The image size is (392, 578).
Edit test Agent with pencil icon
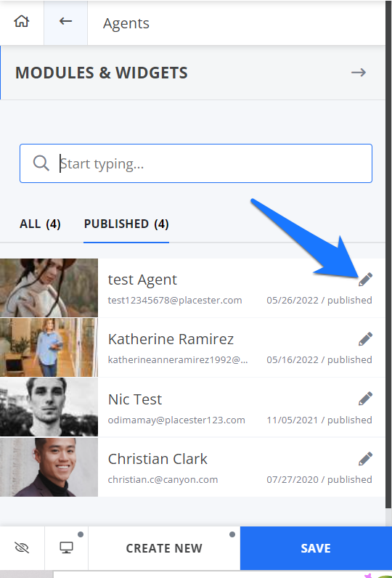tap(365, 280)
